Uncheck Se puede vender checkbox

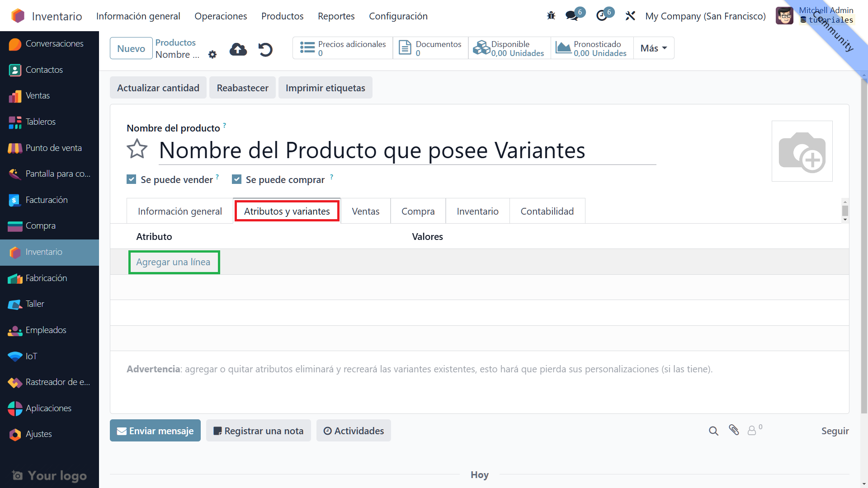pos(132,179)
